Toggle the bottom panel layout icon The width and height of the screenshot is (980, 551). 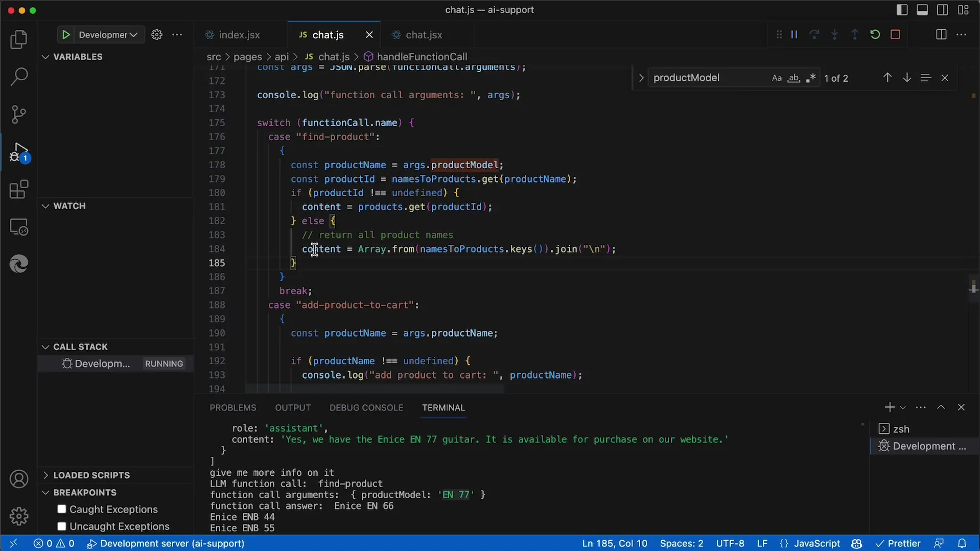(x=922, y=10)
